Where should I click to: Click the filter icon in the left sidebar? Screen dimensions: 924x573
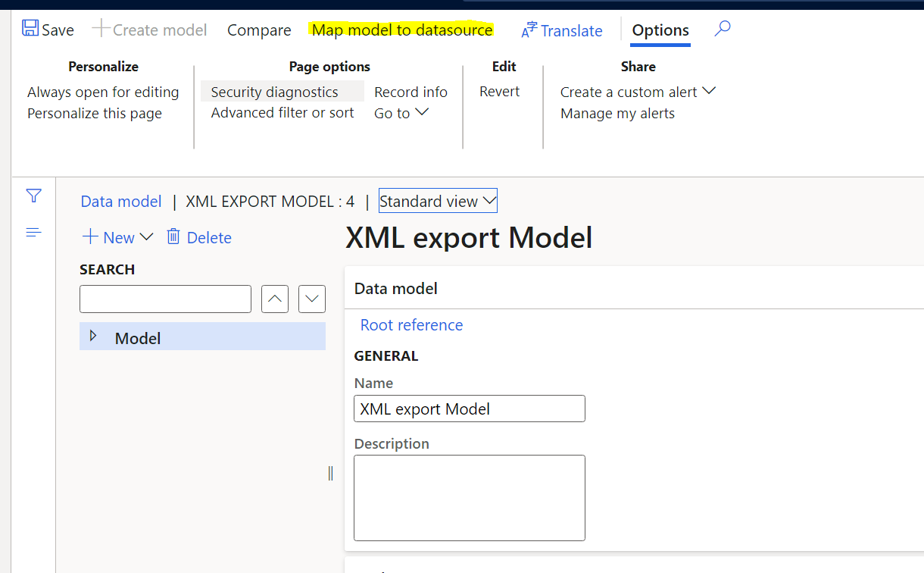coord(33,196)
